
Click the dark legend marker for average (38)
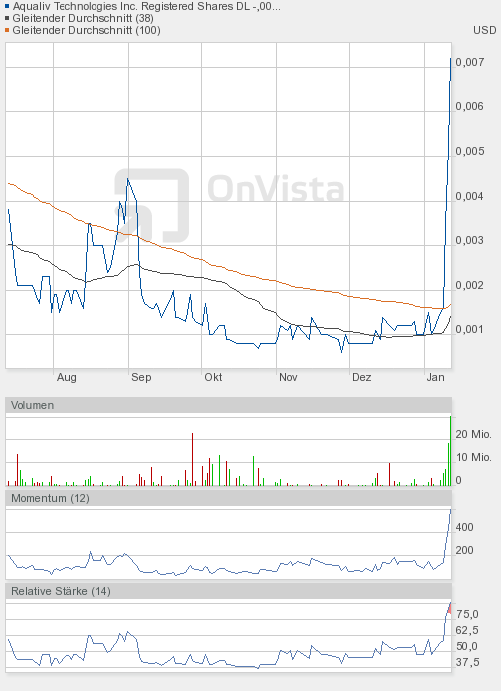[x=7, y=19]
